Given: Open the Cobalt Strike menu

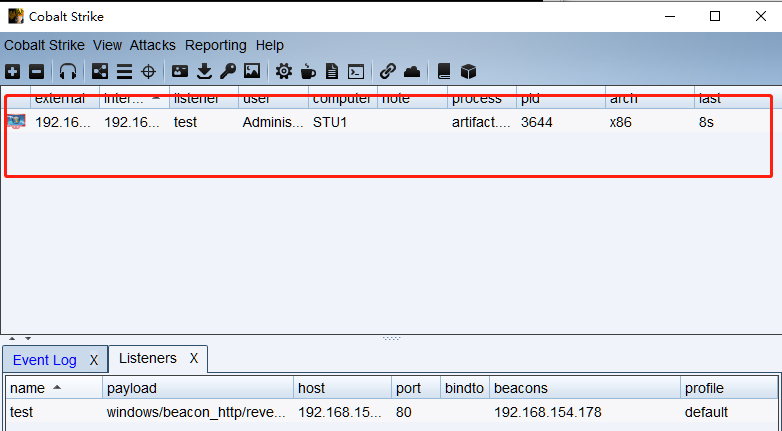Looking at the screenshot, I should point(44,45).
